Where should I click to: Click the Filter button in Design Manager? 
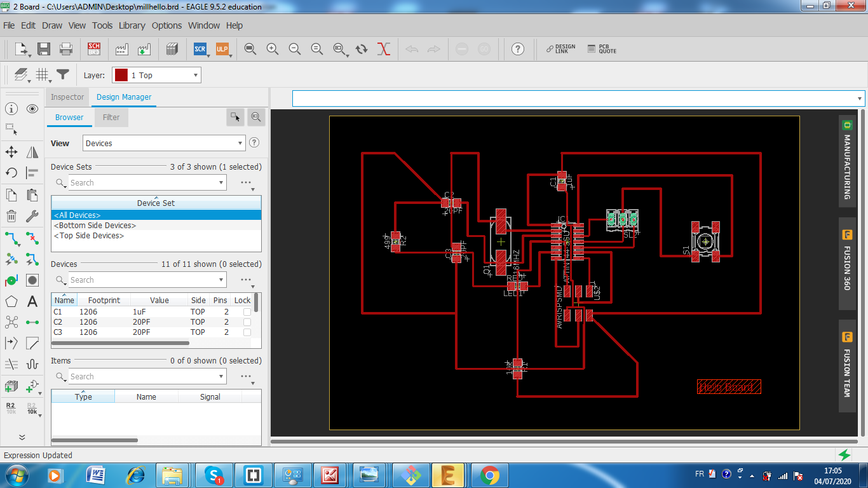point(111,118)
